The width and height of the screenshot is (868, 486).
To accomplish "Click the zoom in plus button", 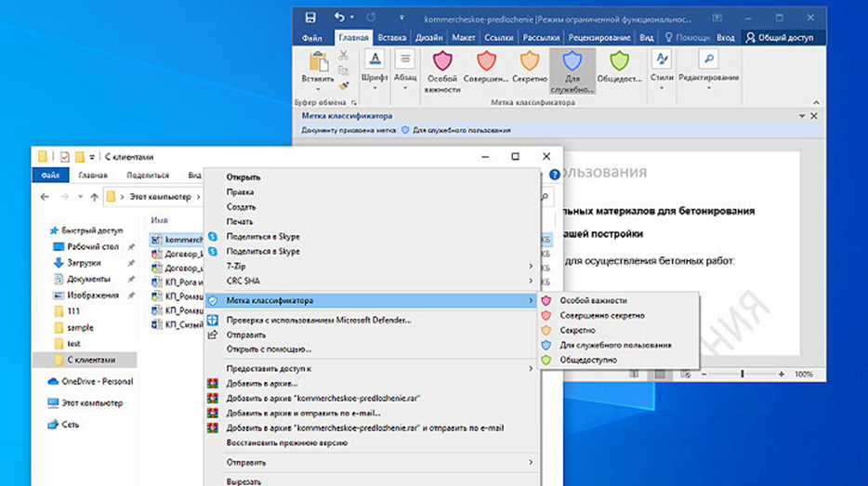I will [781, 374].
